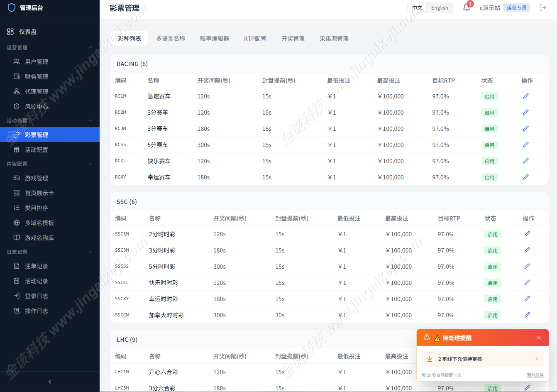Click the 加拿大时时彩 name cell

[166, 315]
